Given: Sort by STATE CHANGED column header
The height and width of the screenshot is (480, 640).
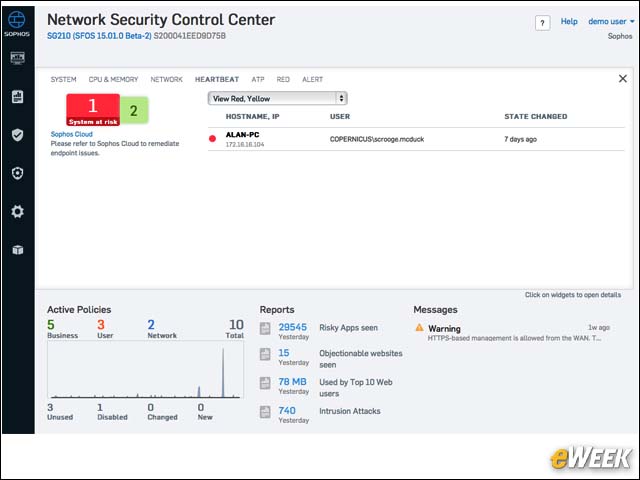Looking at the screenshot, I should pos(536,116).
